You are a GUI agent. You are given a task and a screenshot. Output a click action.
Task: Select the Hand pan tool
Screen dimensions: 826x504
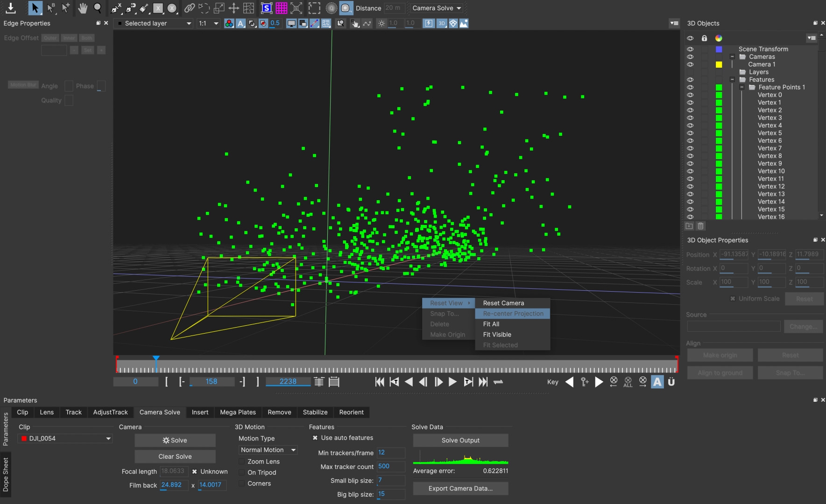[83, 8]
